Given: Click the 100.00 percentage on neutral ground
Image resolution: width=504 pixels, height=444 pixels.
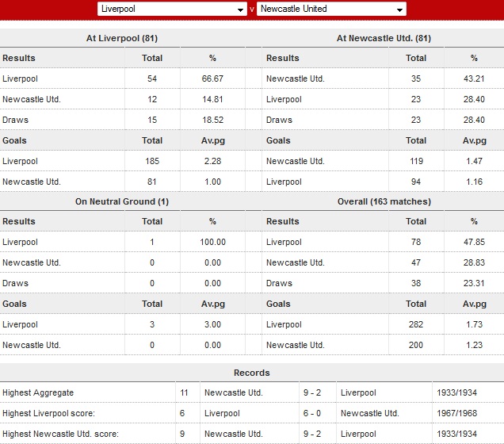Looking at the screenshot, I should coord(212,242).
